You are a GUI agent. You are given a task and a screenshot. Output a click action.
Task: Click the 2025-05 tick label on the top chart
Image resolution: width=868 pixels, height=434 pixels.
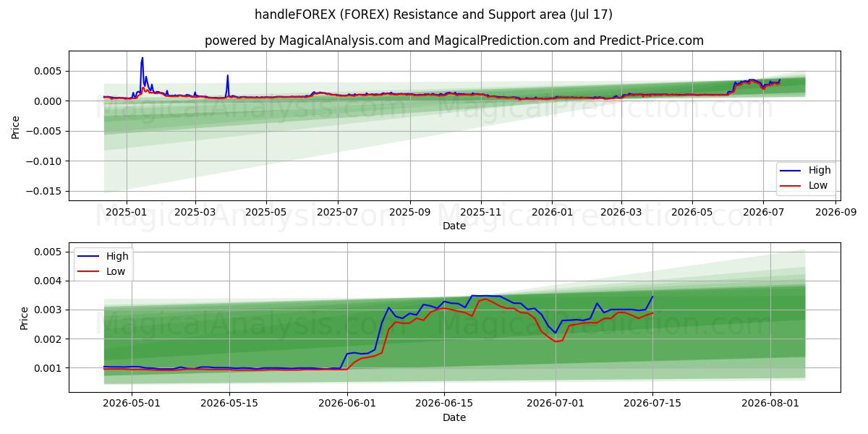point(265,212)
